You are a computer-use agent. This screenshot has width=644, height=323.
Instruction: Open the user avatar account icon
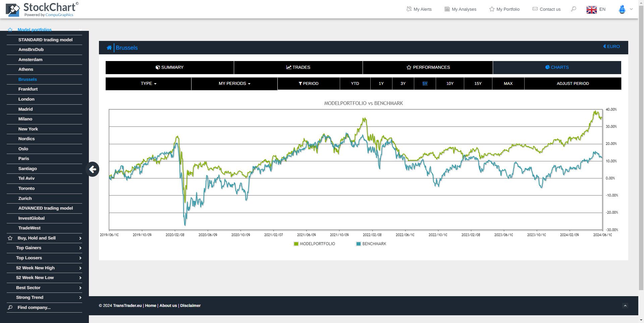[622, 9]
